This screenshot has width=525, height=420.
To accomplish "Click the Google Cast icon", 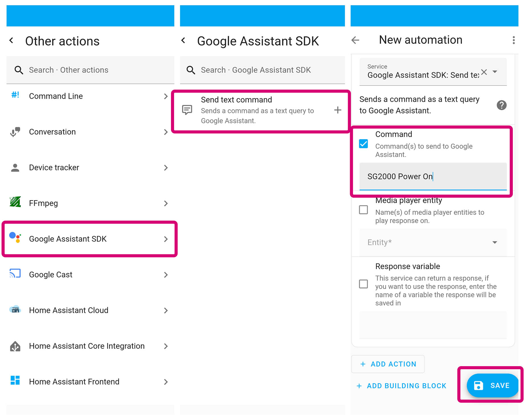I will [x=15, y=273].
